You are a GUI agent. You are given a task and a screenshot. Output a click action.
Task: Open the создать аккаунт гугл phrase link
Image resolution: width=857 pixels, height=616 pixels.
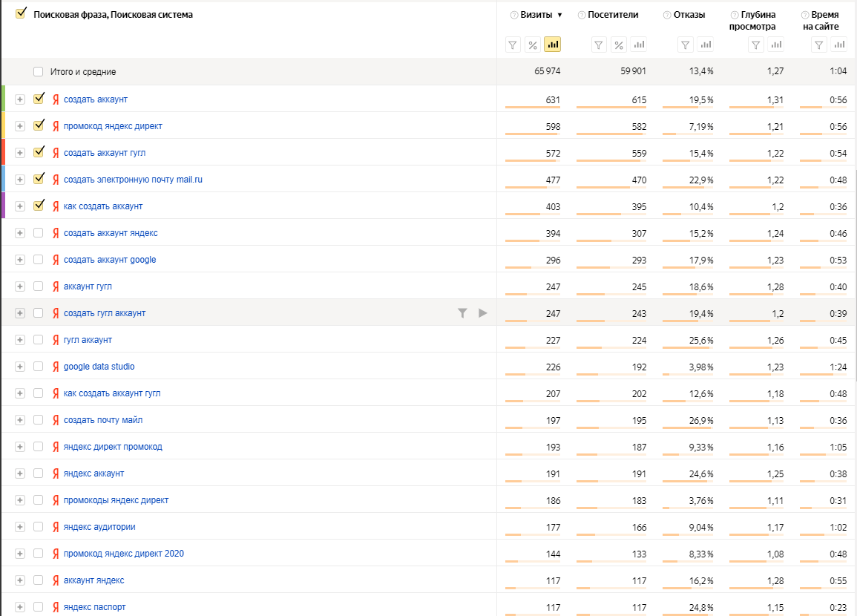coord(105,153)
